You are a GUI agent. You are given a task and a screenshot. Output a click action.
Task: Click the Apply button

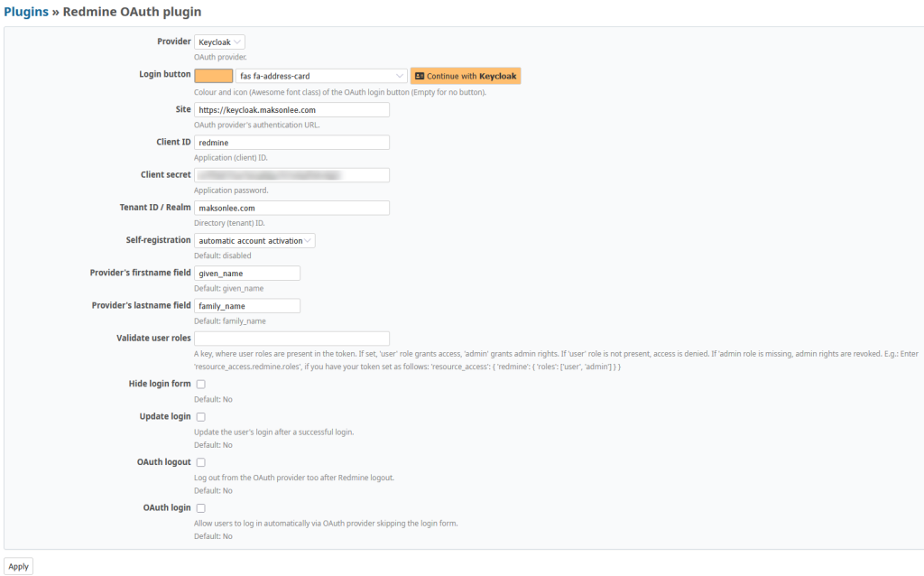coord(18,567)
